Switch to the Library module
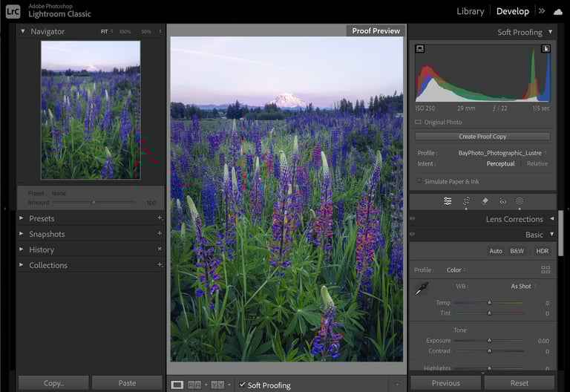The height and width of the screenshot is (392, 570). point(470,11)
